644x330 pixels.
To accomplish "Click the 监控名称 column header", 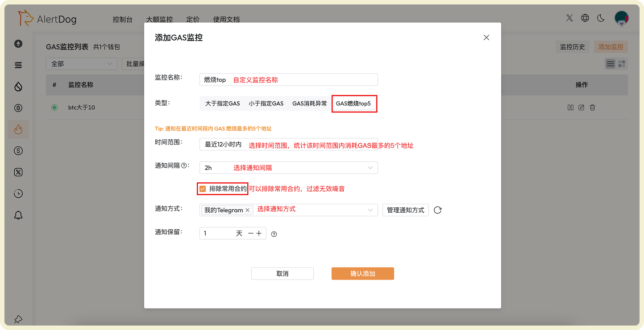I will click(81, 85).
